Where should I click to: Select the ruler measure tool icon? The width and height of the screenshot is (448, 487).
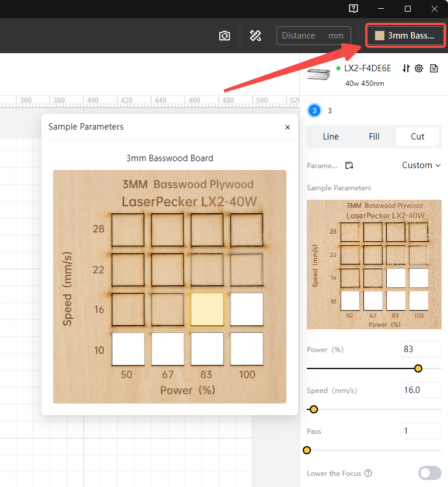[x=255, y=36]
